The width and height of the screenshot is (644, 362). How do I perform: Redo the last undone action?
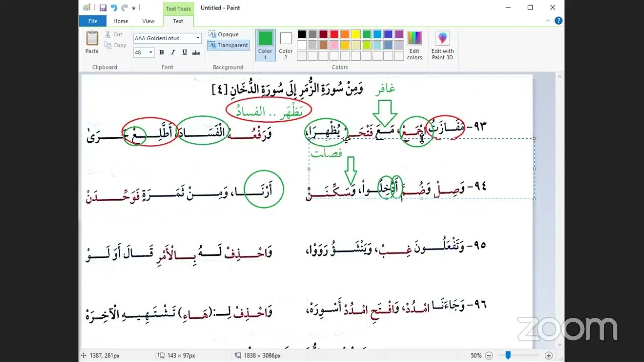click(x=124, y=8)
